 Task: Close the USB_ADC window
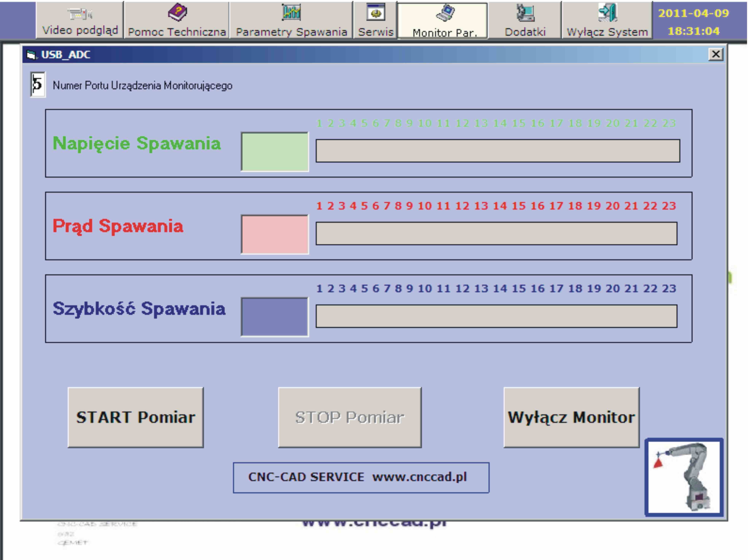716,54
